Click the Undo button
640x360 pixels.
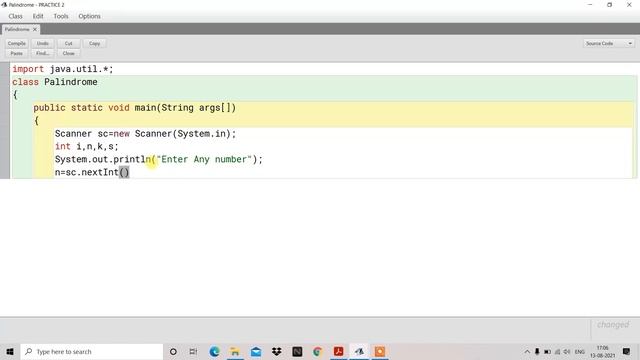42,43
